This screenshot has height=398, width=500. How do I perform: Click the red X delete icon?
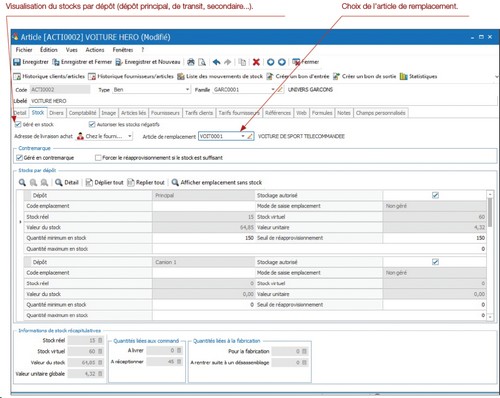(256, 62)
